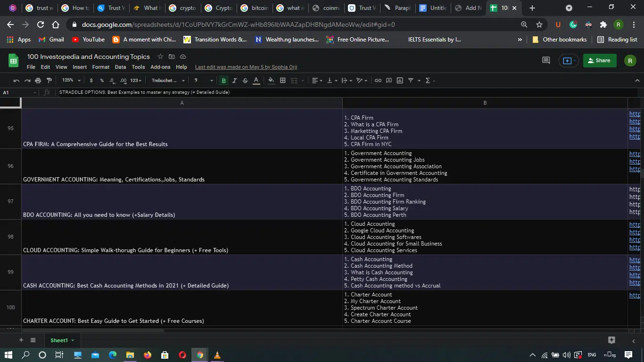
Task: Open the 125% zoom dropdown
Action: 72,81
